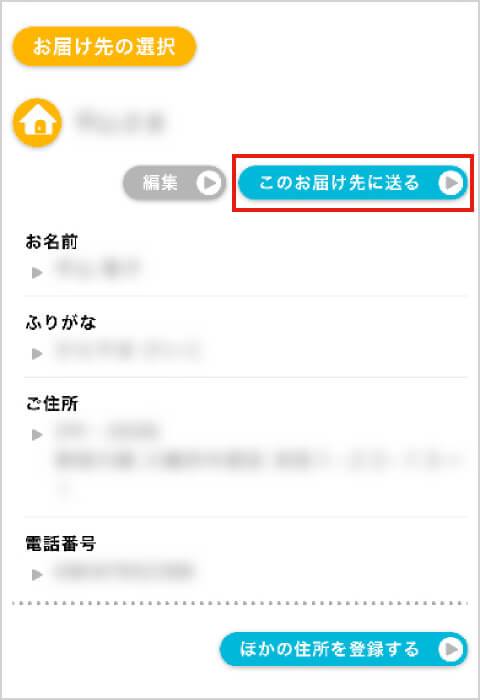Click the お届け先の選択 header badge
The width and height of the screenshot is (480, 700).
[104, 46]
